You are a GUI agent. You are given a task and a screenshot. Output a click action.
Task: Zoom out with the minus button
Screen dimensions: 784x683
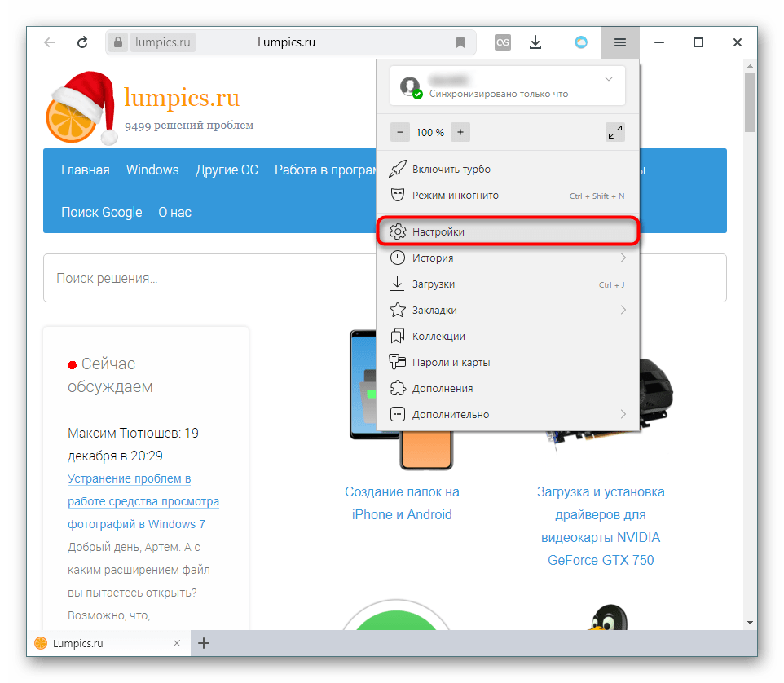coord(399,132)
